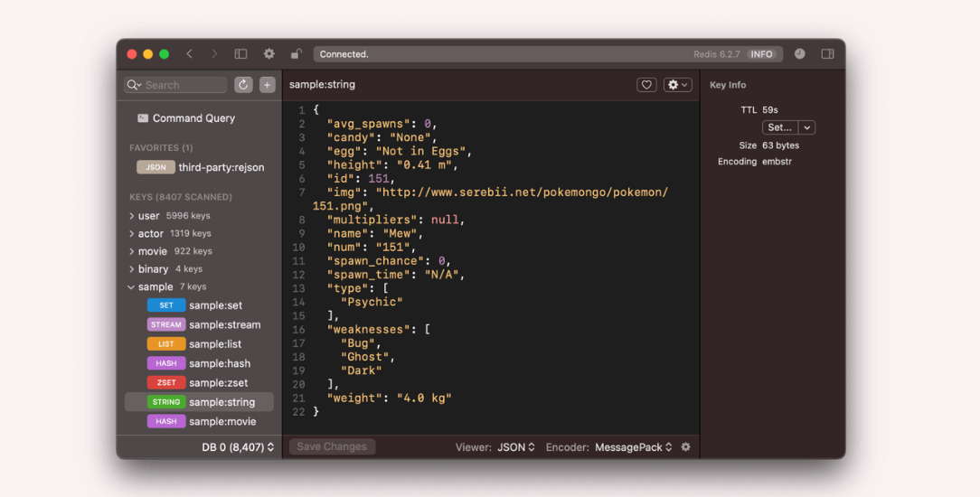
Task: Open settings gear in title bar
Action: pos(269,53)
